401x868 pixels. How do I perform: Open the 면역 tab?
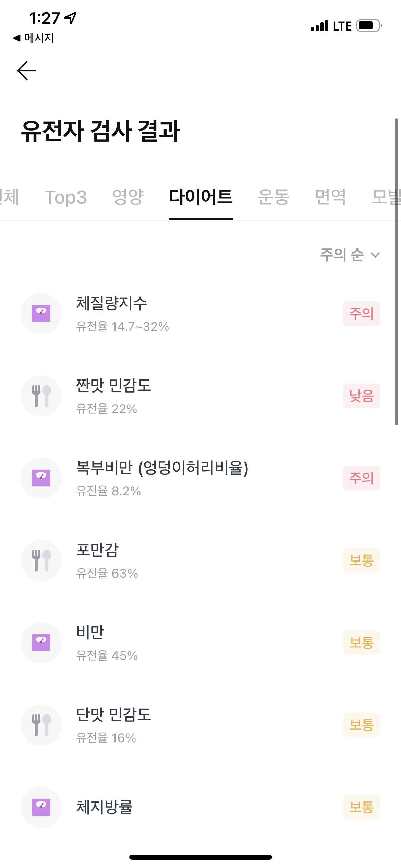coord(330,197)
